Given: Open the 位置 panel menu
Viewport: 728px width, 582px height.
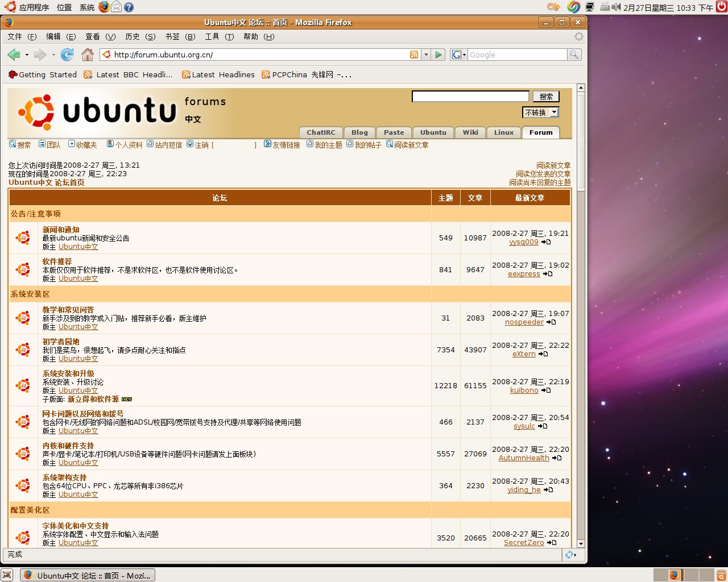Looking at the screenshot, I should [64, 7].
